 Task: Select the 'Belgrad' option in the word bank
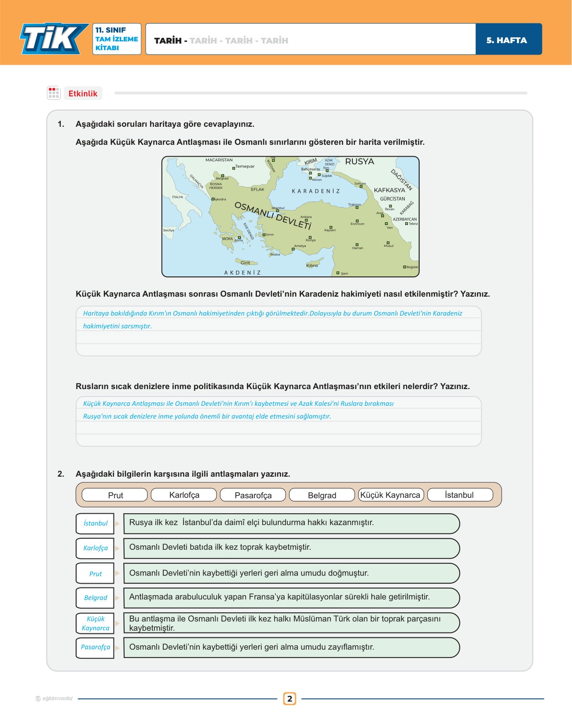click(x=322, y=495)
